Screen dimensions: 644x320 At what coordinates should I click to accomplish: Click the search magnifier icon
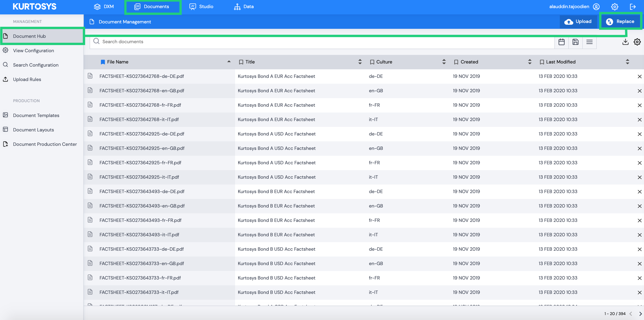tap(96, 41)
